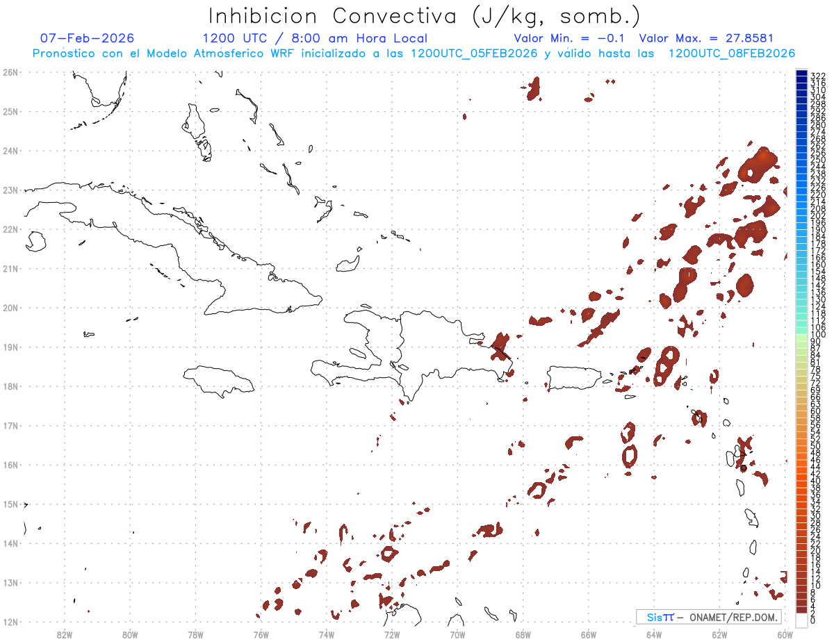Click the 15N latitude label
The width and height of the screenshot is (834, 644).
pos(10,504)
